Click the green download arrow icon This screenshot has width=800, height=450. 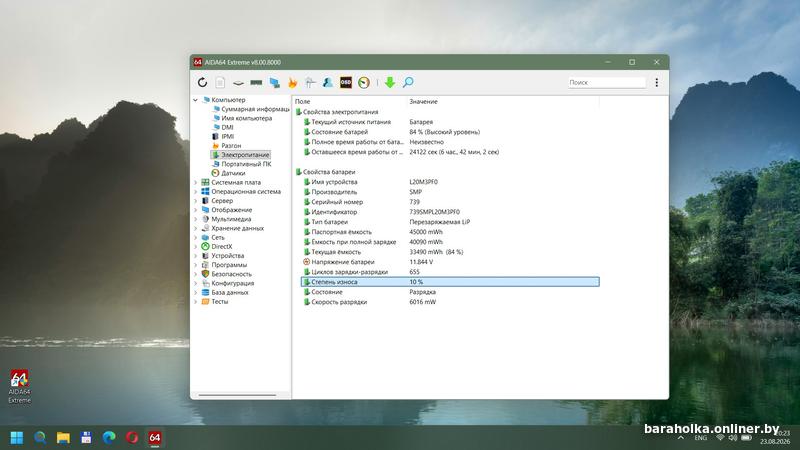point(390,82)
